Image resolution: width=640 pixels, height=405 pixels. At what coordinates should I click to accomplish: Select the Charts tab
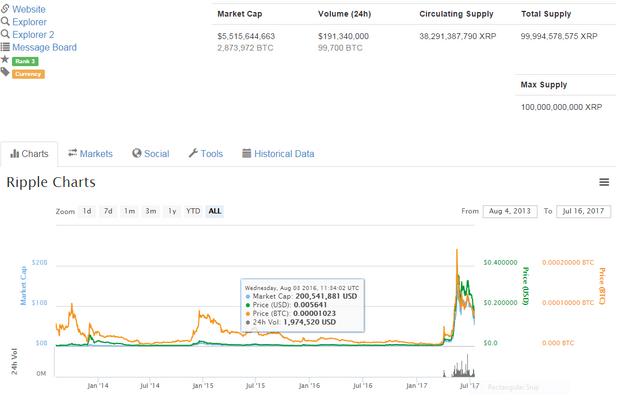point(29,154)
